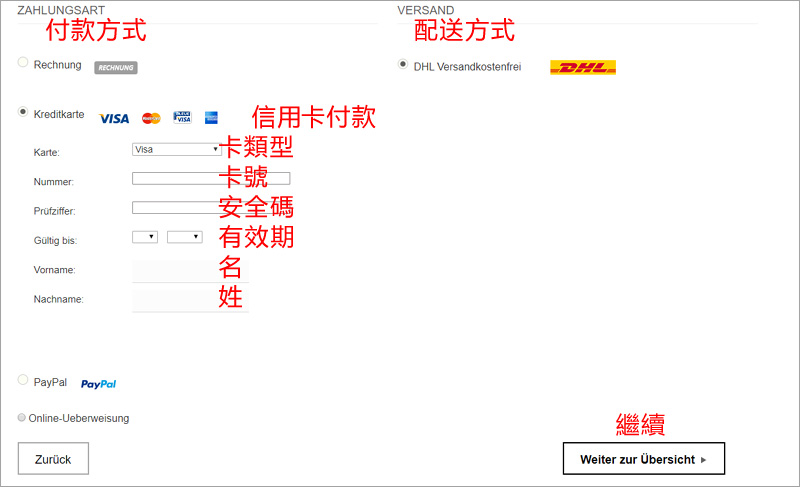Select DHL Versandkostenfrei shipping option

pos(403,64)
